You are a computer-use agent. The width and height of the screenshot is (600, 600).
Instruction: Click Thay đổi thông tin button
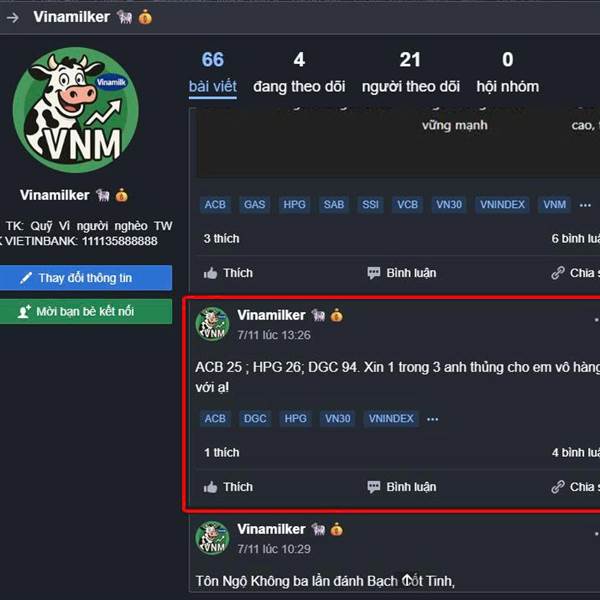(86, 278)
